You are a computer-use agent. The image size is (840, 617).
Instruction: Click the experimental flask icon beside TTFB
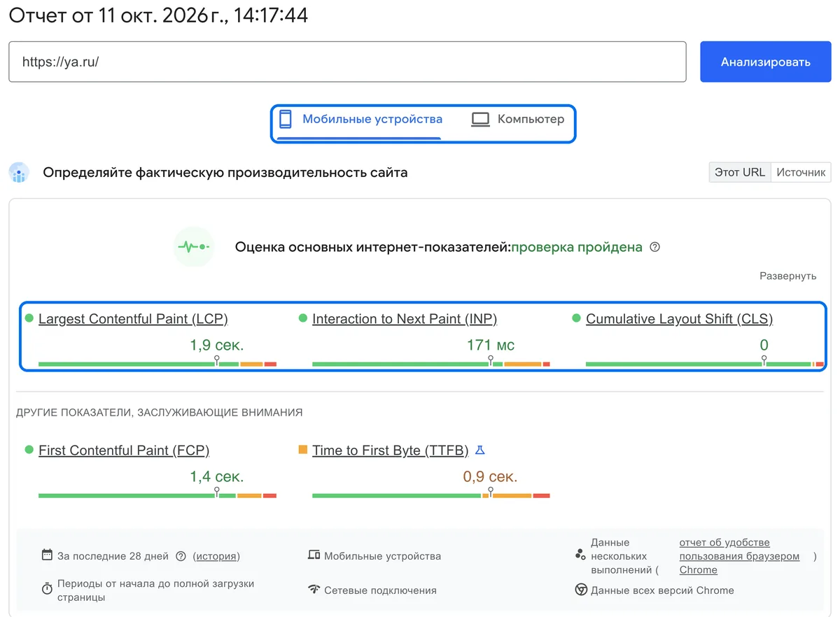480,450
